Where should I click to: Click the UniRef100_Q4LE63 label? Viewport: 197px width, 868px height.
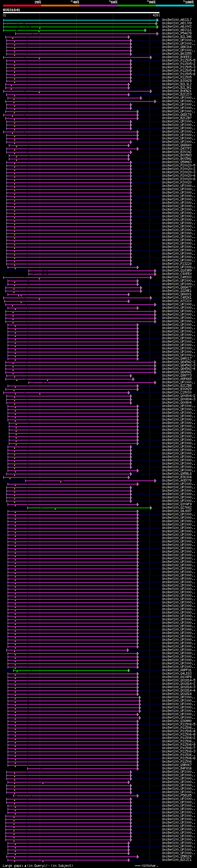click(x=177, y=674)
